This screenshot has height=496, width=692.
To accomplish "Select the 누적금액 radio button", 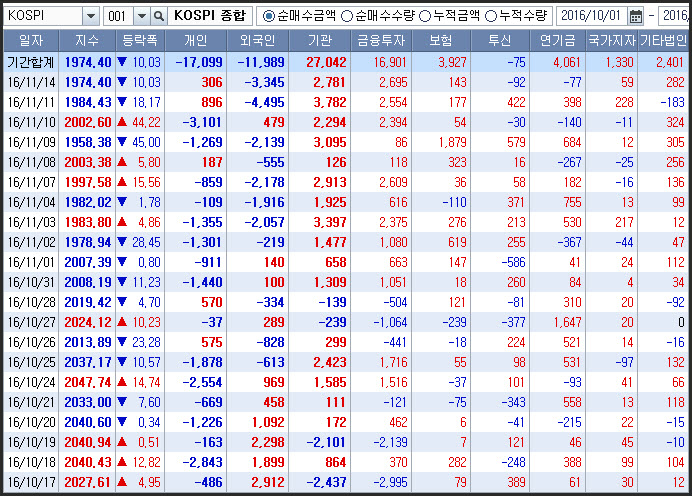I will 425,16.
